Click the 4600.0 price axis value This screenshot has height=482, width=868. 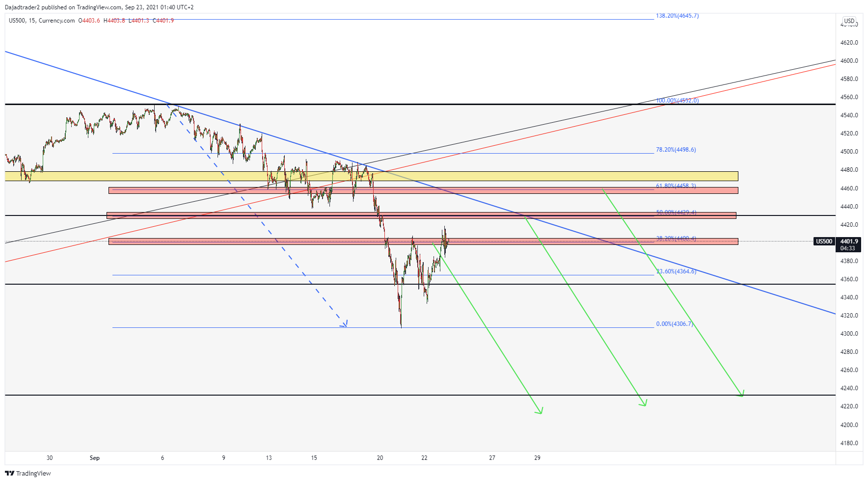[849, 61]
